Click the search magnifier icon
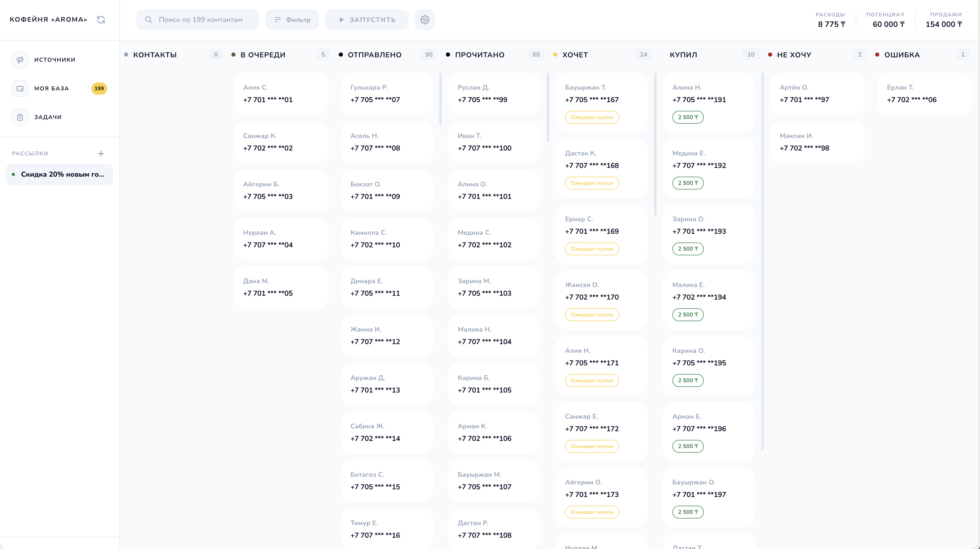Image resolution: width=980 pixels, height=549 pixels. 148,20
